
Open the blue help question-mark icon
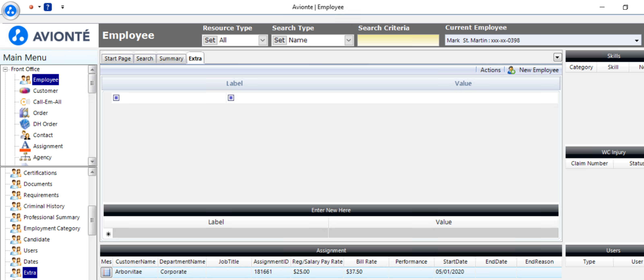pos(48,7)
